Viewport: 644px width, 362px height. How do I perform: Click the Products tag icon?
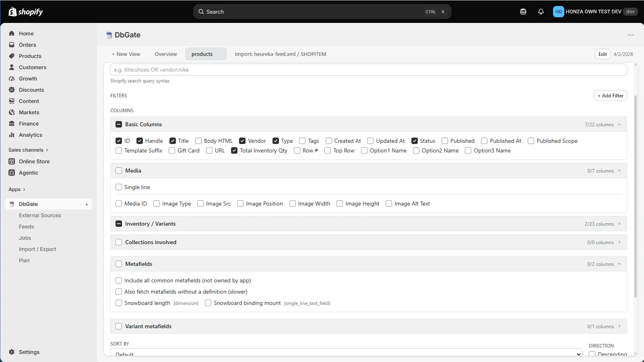point(12,56)
